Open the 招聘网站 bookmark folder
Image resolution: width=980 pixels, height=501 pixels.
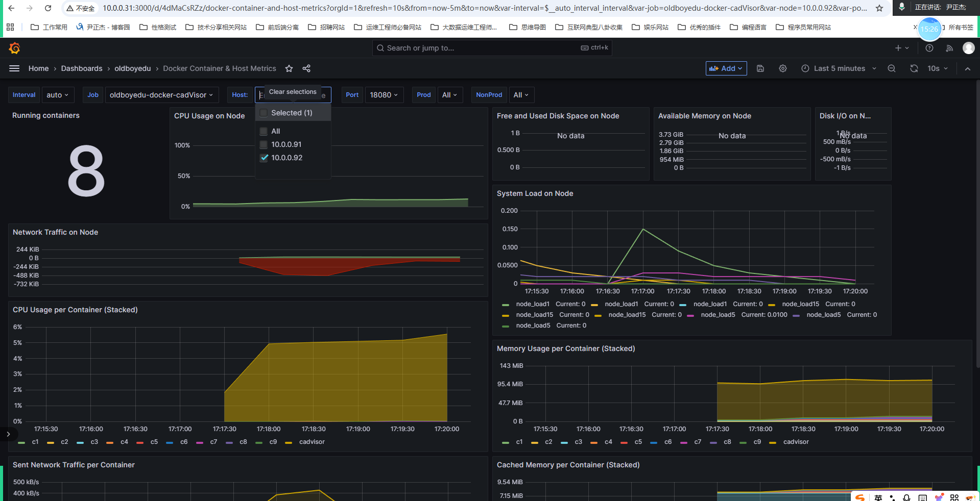(326, 27)
